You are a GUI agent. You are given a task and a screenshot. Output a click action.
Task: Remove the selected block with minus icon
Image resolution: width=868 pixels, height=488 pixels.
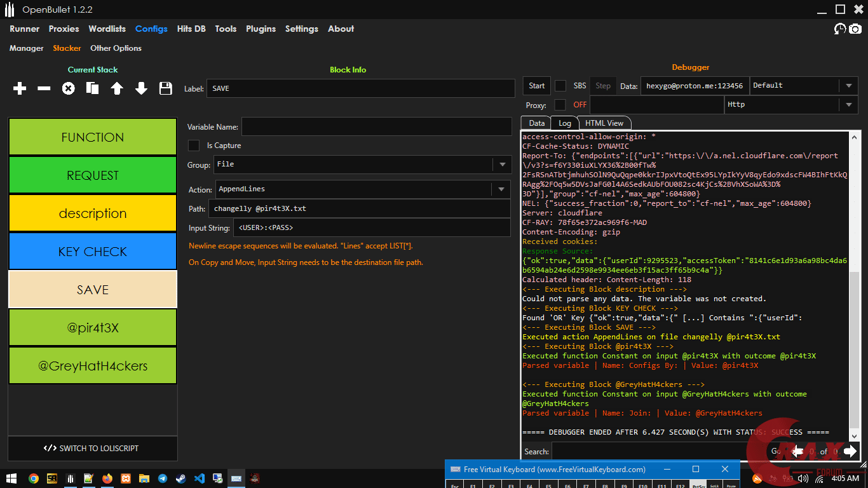[x=44, y=89]
